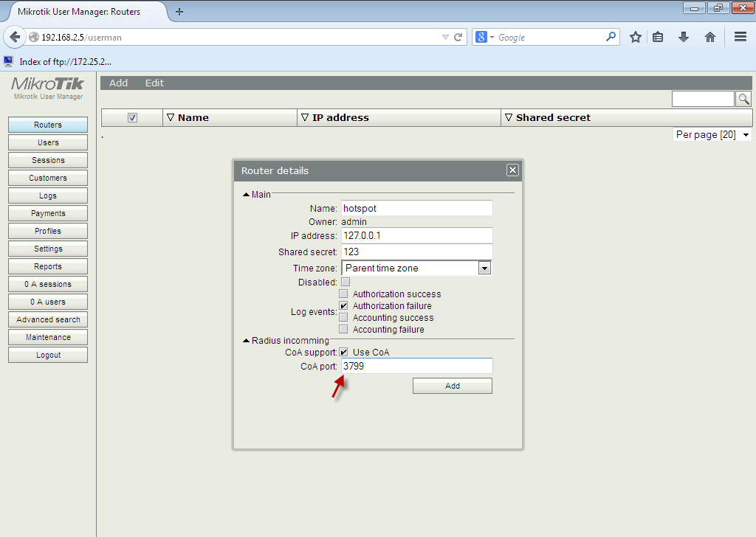The width and height of the screenshot is (756, 537).
Task: Open the bookmarks list icon
Action: [x=658, y=37]
